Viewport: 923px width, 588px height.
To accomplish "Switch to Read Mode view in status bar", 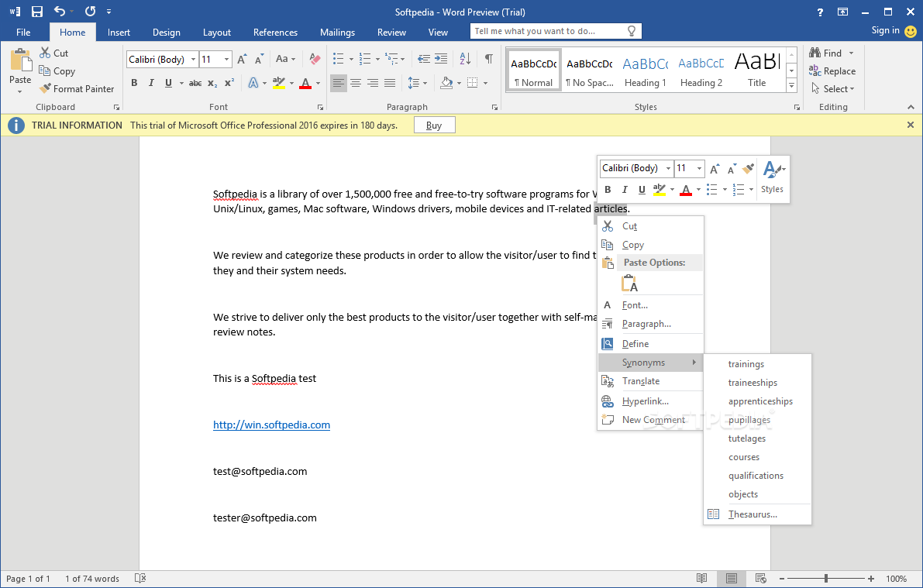I will (x=701, y=579).
